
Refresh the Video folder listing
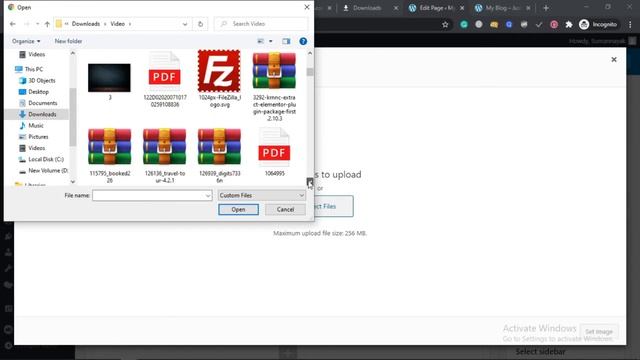pyautogui.click(x=200, y=24)
